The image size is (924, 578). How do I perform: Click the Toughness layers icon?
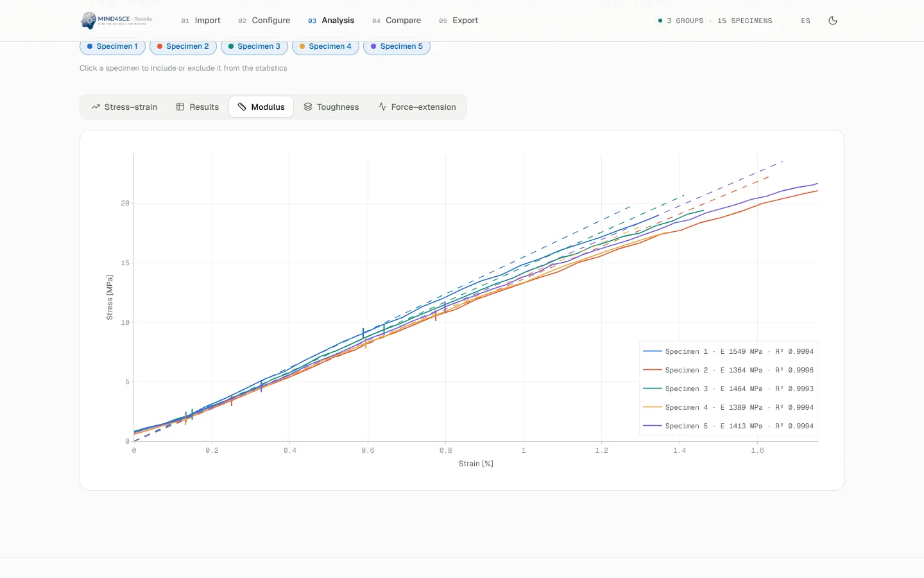308,107
